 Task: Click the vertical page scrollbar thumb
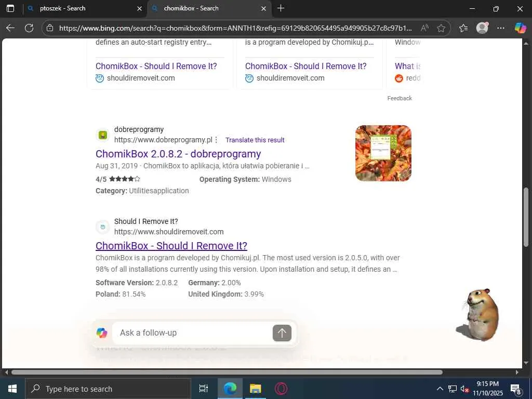526,217
